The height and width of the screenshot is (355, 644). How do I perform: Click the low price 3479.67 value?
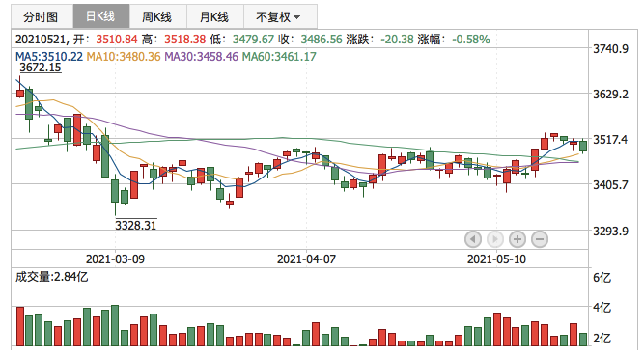[x=253, y=39]
